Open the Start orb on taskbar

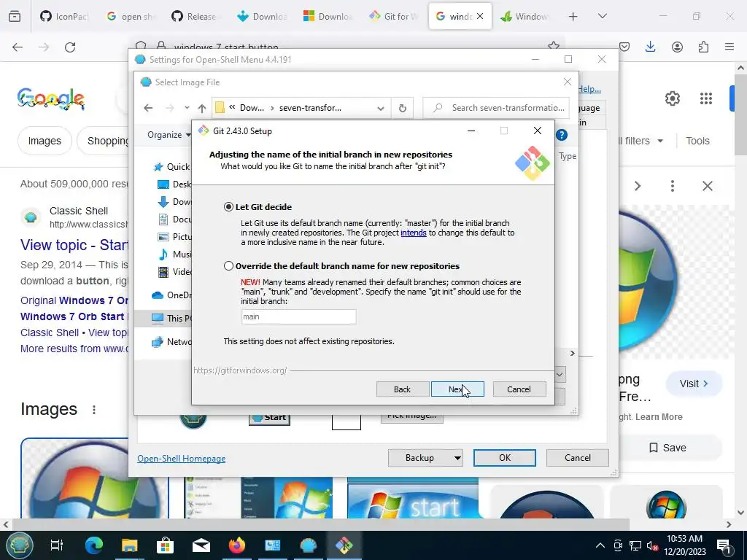[x=19, y=545]
